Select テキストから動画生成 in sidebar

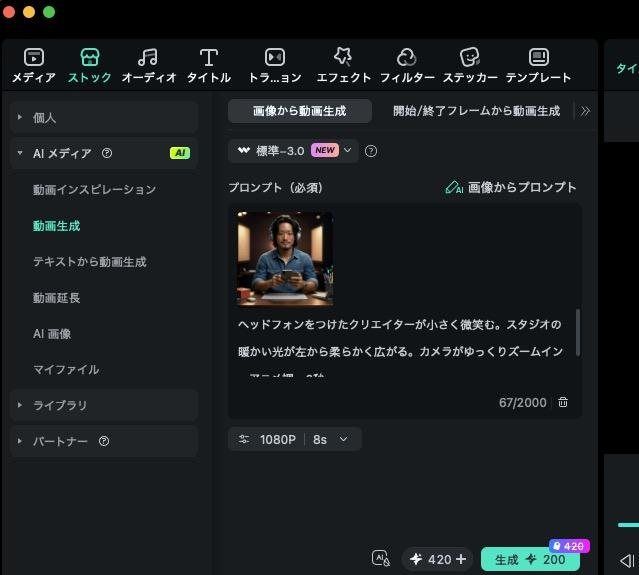(x=90, y=262)
